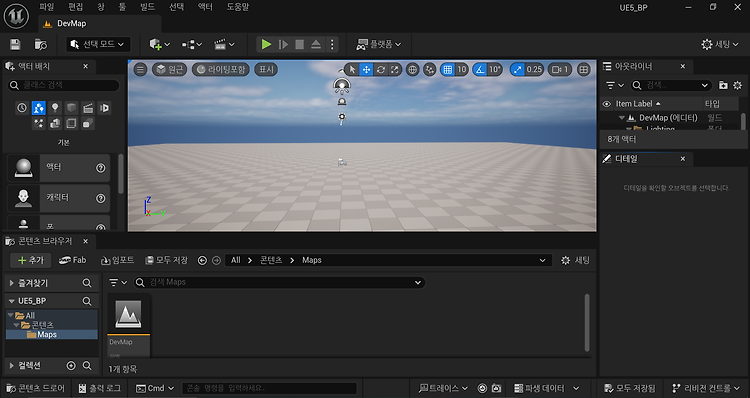Screen dimensions: 750x398
Task: Open viewport layout grid icon
Action: (584, 69)
